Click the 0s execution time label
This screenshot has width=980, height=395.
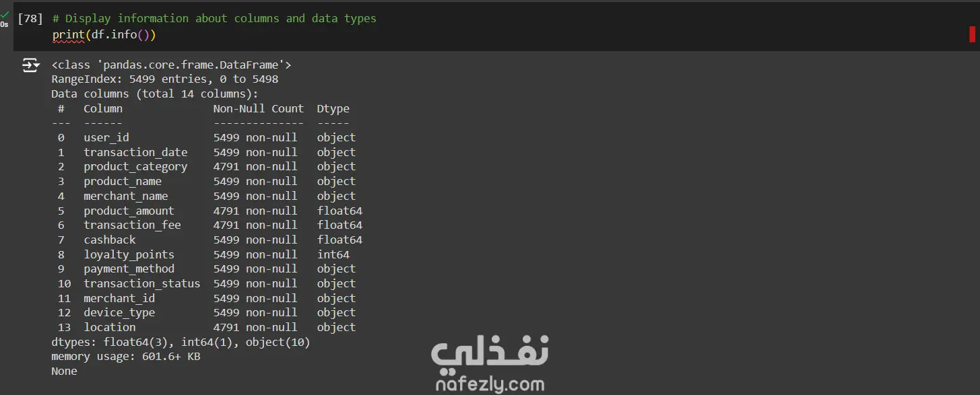pos(5,24)
